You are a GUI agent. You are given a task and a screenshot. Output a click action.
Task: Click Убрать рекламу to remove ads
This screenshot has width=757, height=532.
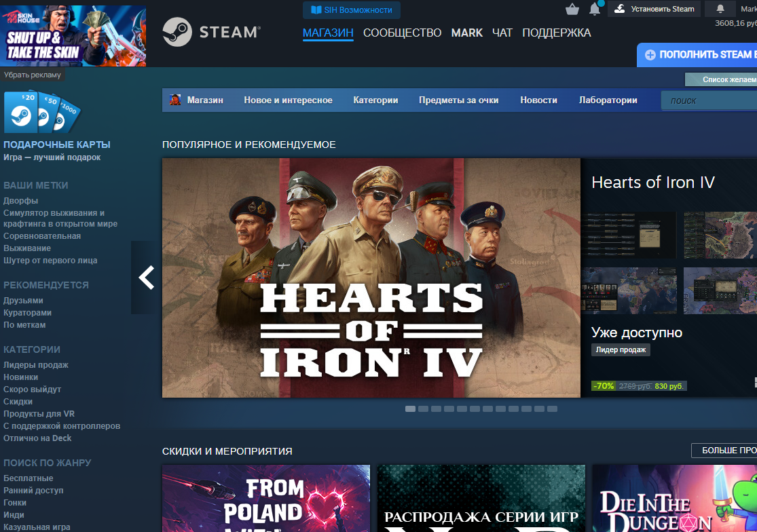pos(33,75)
